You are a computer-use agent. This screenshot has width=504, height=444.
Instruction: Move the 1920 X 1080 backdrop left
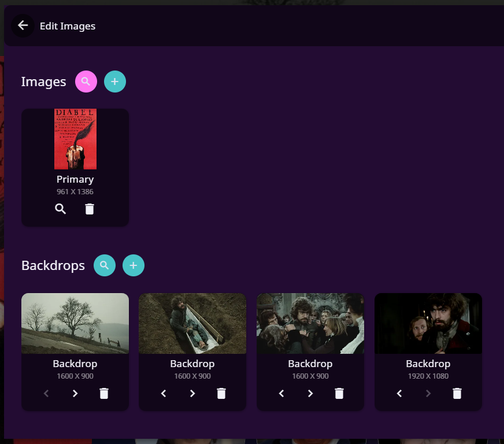[399, 394]
